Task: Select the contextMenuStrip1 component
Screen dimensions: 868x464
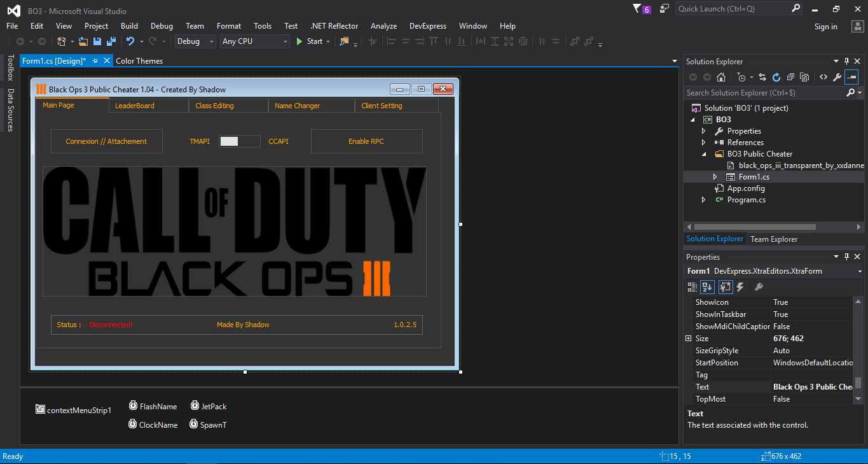Action: (74, 411)
